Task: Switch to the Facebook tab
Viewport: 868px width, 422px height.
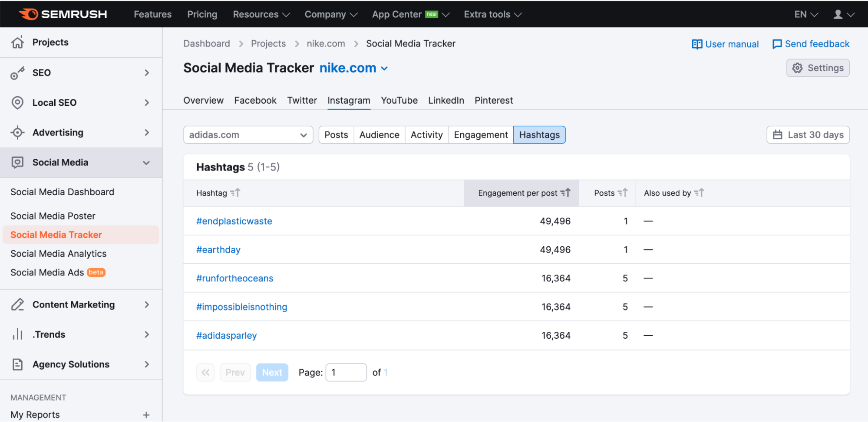Action: pyautogui.click(x=255, y=101)
